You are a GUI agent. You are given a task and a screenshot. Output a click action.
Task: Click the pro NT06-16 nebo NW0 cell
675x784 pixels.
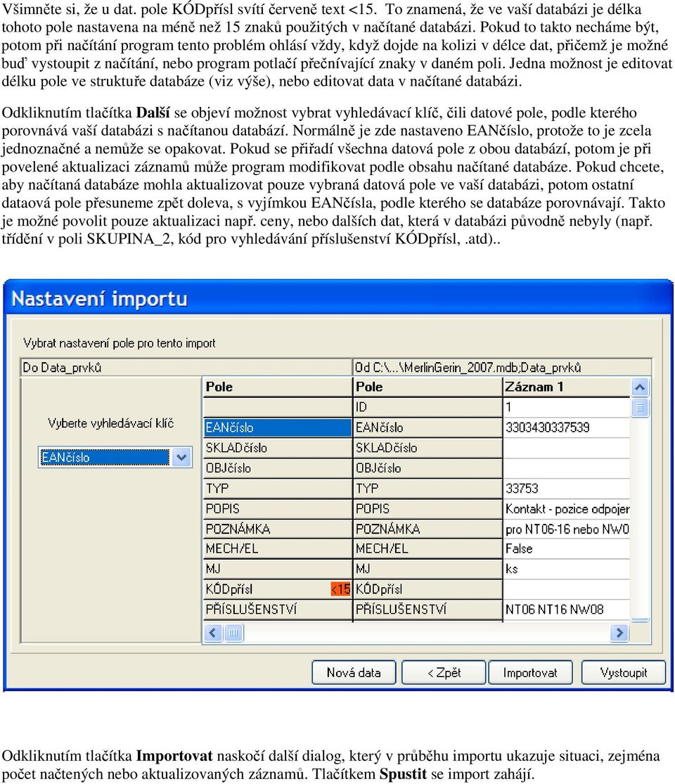coord(567,529)
